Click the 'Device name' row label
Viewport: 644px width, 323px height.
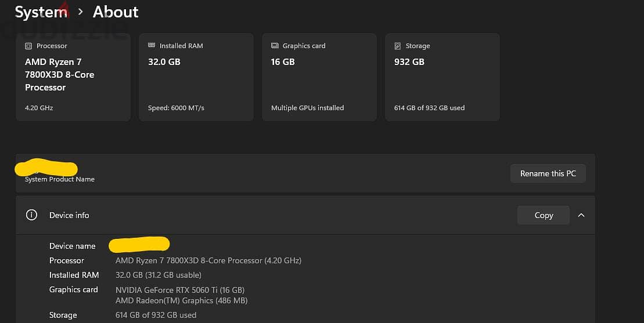click(x=72, y=246)
